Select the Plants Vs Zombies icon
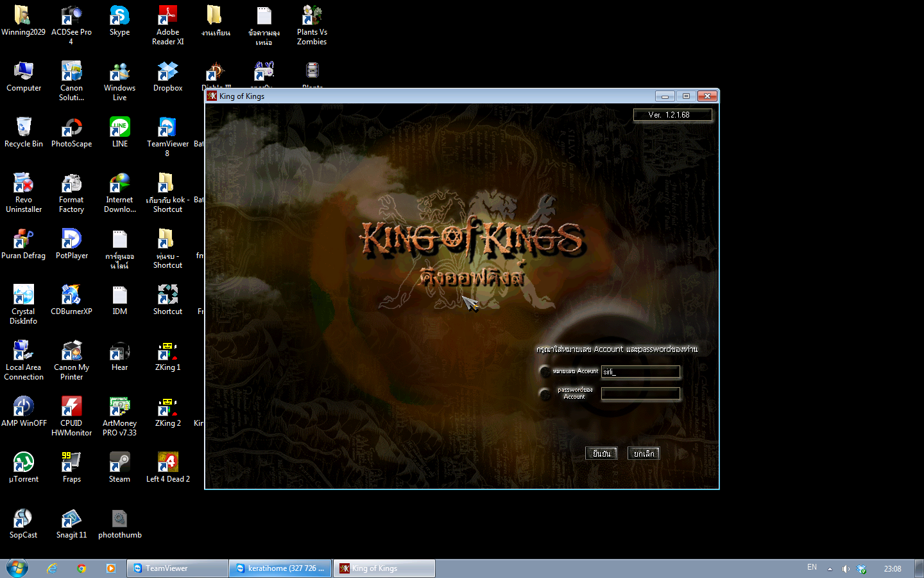Viewport: 924px width, 578px height. pos(312,25)
